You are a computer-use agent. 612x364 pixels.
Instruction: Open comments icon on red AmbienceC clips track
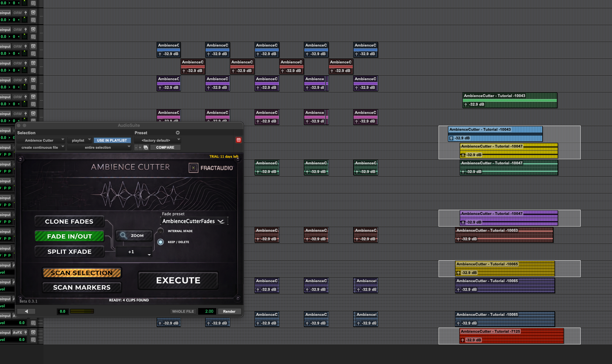[x=33, y=70]
